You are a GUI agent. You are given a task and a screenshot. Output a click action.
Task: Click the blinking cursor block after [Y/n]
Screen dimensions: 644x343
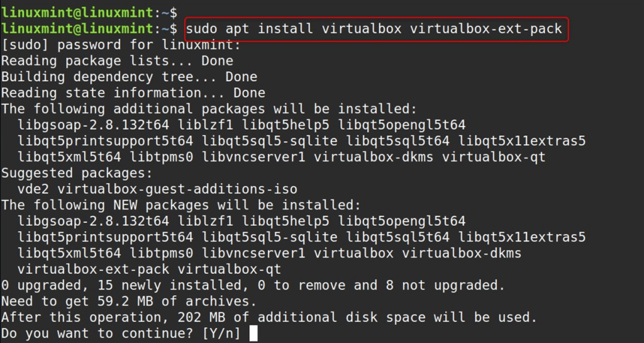point(253,333)
